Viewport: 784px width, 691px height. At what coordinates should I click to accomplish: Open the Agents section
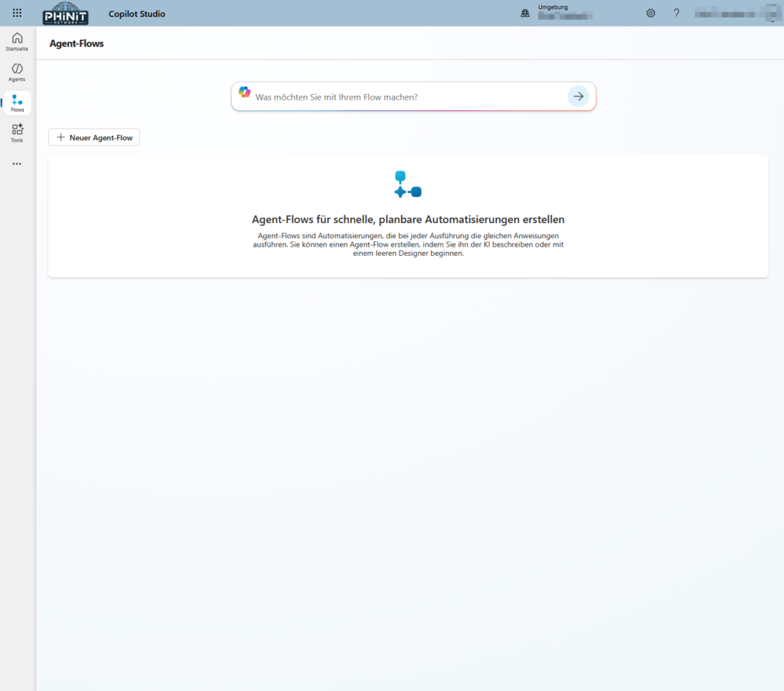(x=17, y=73)
